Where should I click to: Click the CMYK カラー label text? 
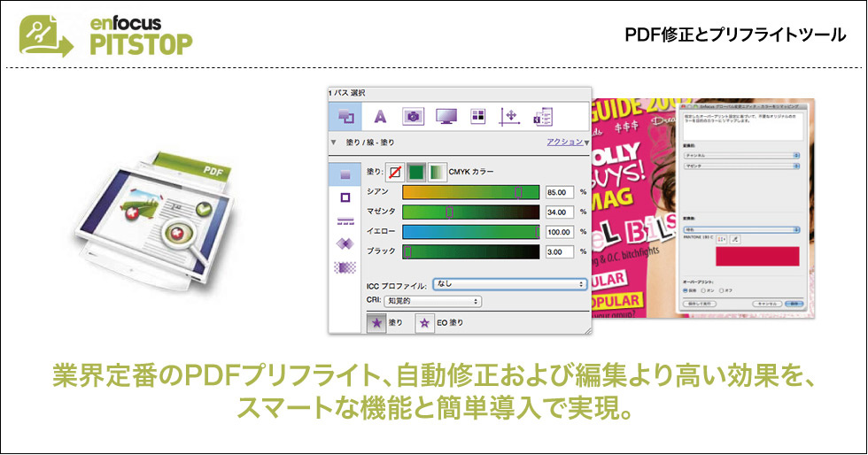[x=470, y=172]
